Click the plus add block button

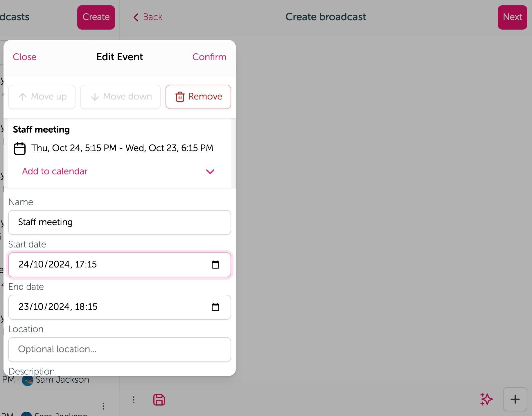point(515,399)
